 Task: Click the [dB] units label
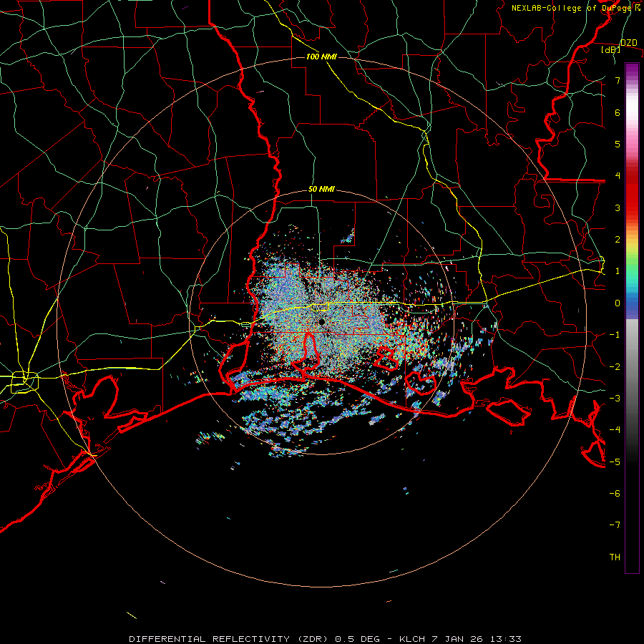click(611, 49)
